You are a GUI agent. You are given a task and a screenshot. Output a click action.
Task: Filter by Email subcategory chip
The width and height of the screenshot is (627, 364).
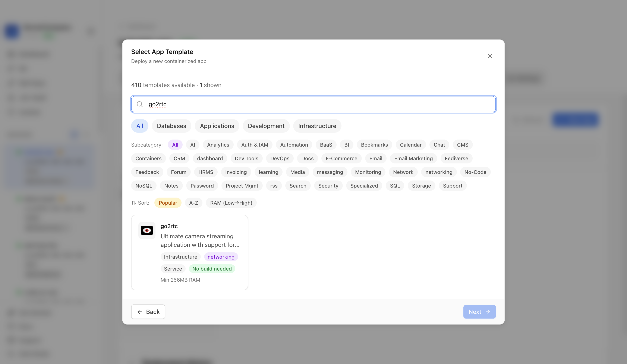point(376,158)
